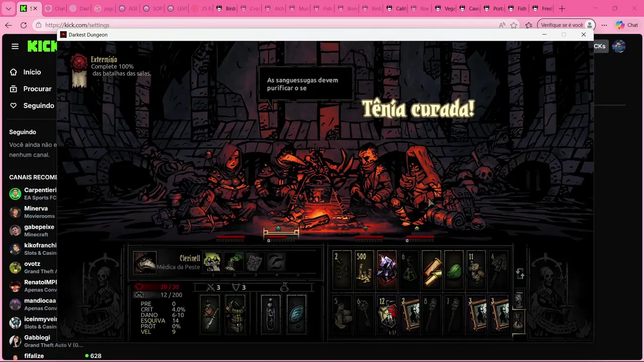644x362 pixels.
Task: Reload the kick.com page
Action: click(24, 25)
